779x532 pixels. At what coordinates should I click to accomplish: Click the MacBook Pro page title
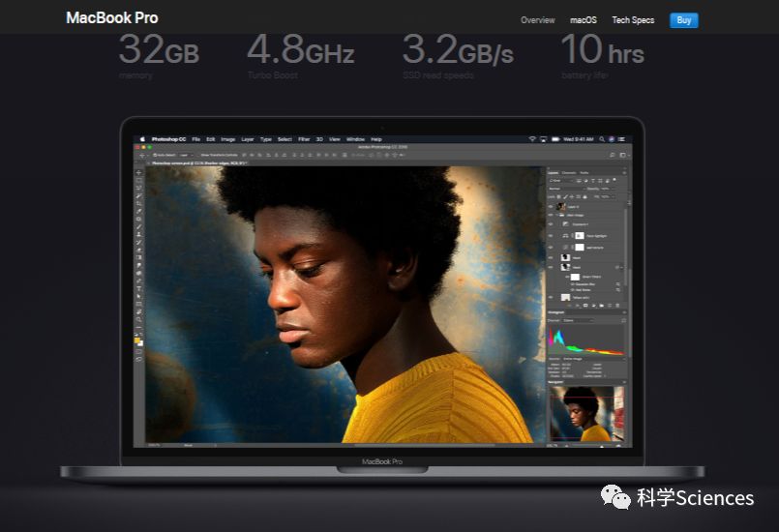(112, 17)
